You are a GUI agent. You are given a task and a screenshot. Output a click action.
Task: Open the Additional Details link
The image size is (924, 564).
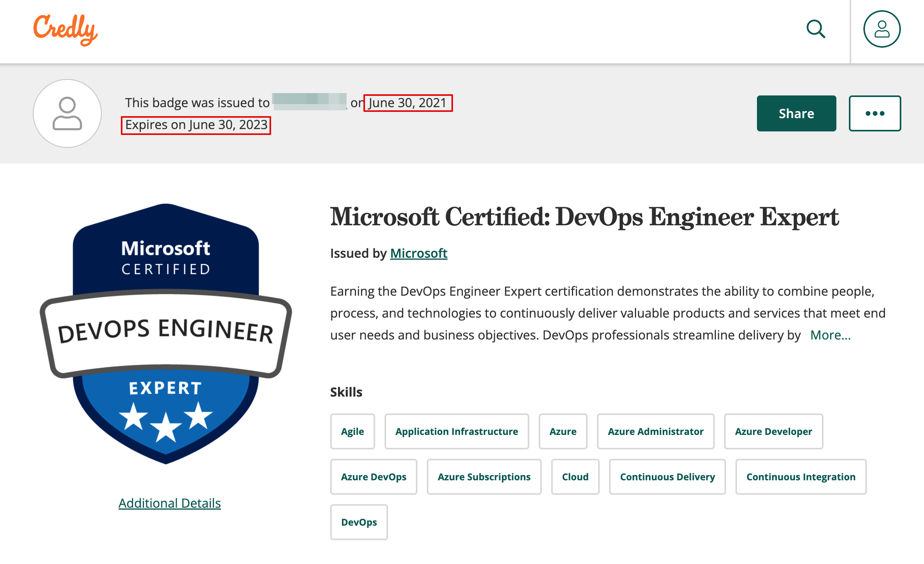tap(170, 503)
